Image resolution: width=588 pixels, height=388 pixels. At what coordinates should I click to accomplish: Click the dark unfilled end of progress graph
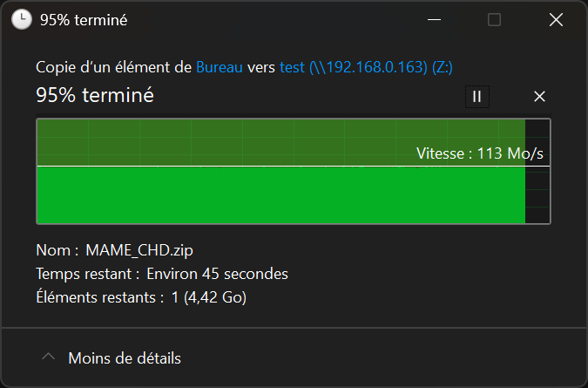537,196
